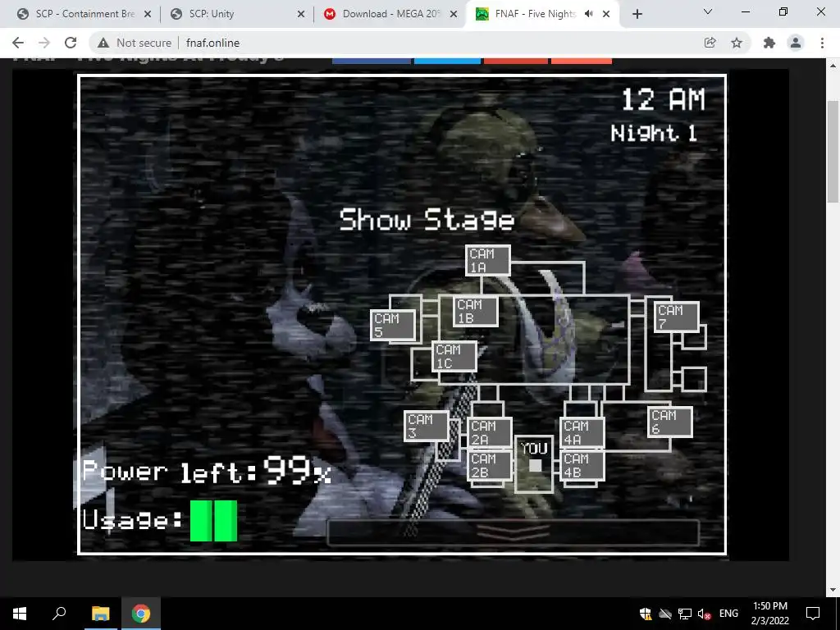Lower the camera monitor using chevron bar
Viewport: 840px width, 630px height.
point(513,532)
